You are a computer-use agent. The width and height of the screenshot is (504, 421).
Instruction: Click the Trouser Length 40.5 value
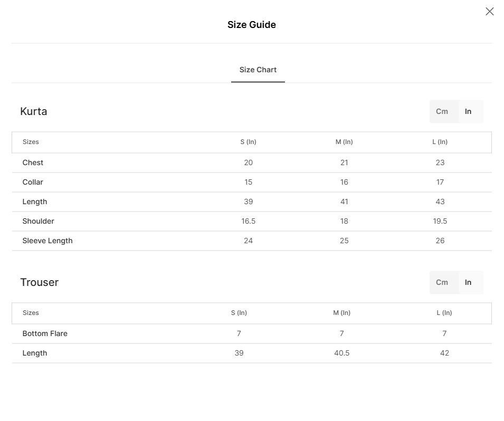[341, 353]
